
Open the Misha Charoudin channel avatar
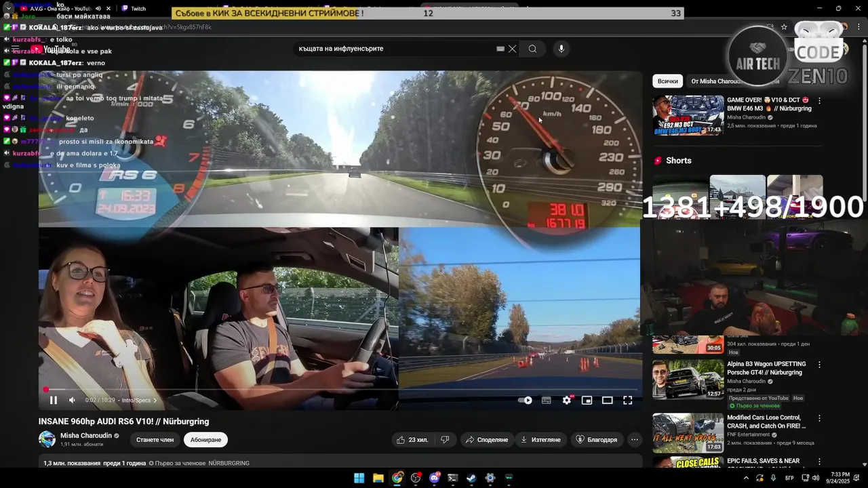pos(47,439)
